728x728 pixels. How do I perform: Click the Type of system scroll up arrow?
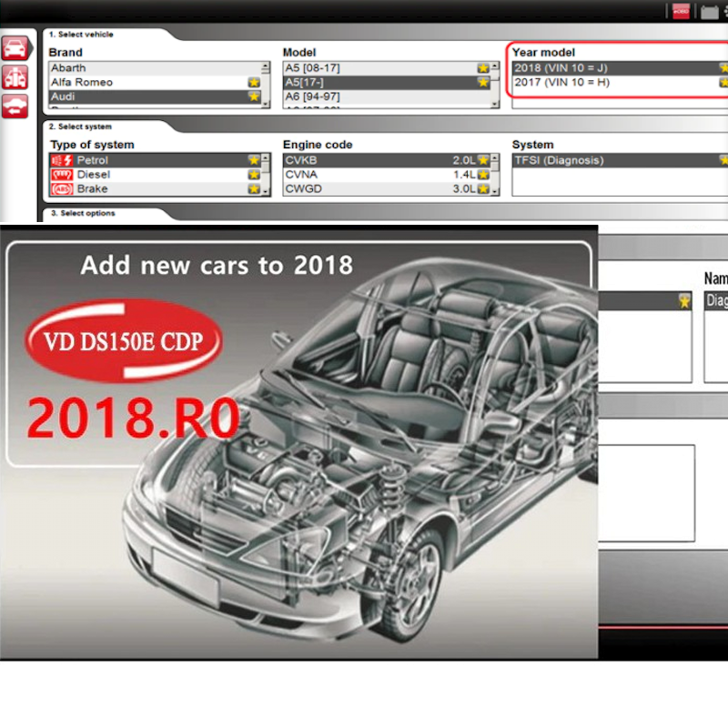point(266,158)
